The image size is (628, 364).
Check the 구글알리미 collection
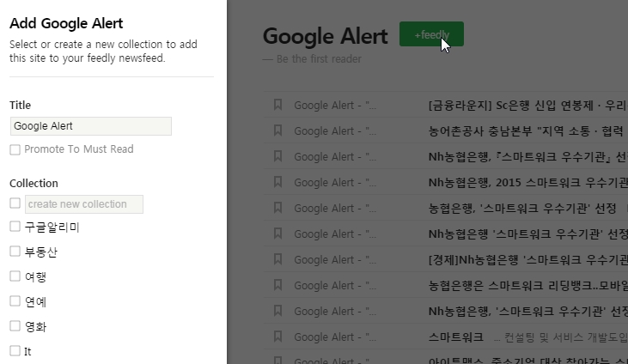(x=15, y=227)
